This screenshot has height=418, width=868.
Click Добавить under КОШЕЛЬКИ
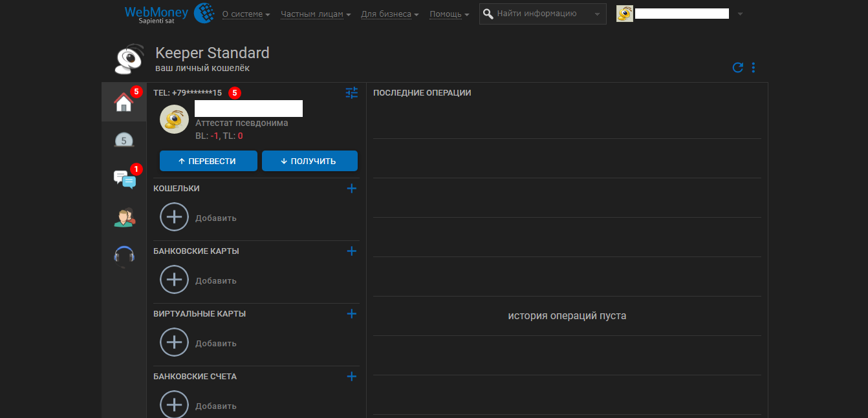click(x=216, y=218)
